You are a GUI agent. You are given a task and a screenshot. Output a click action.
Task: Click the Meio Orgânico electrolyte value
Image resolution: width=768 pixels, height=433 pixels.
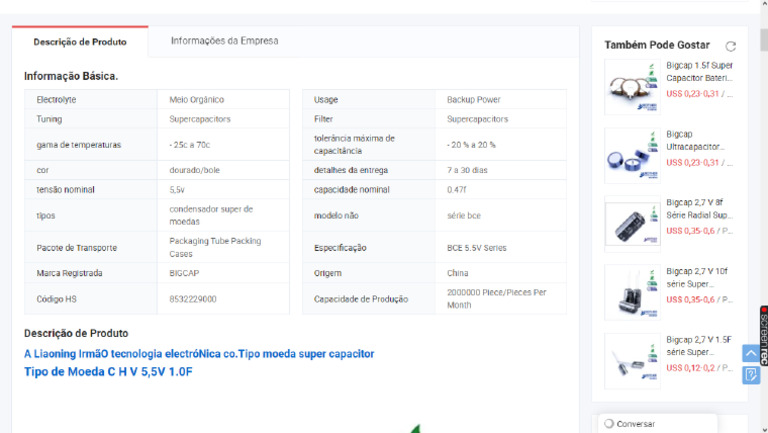tap(196, 99)
